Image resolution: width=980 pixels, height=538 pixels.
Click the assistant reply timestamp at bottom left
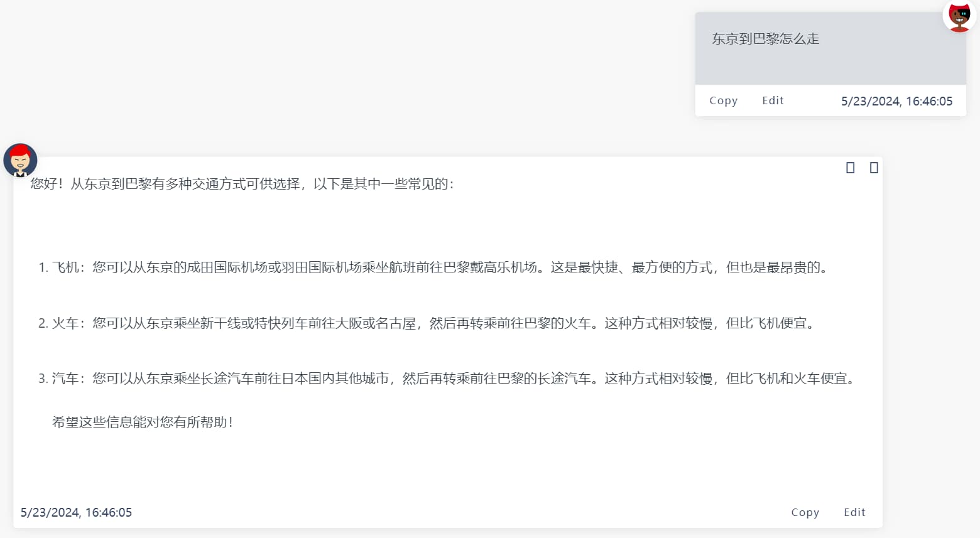point(76,512)
